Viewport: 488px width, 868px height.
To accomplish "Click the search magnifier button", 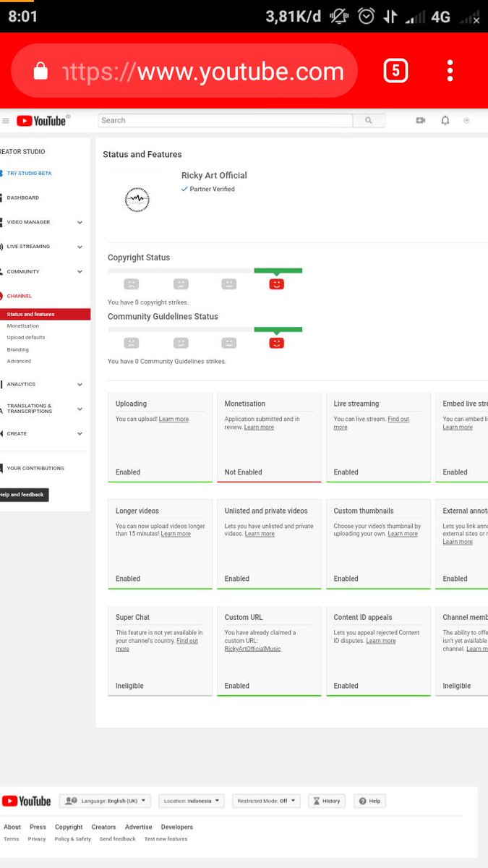I will 369,121.
